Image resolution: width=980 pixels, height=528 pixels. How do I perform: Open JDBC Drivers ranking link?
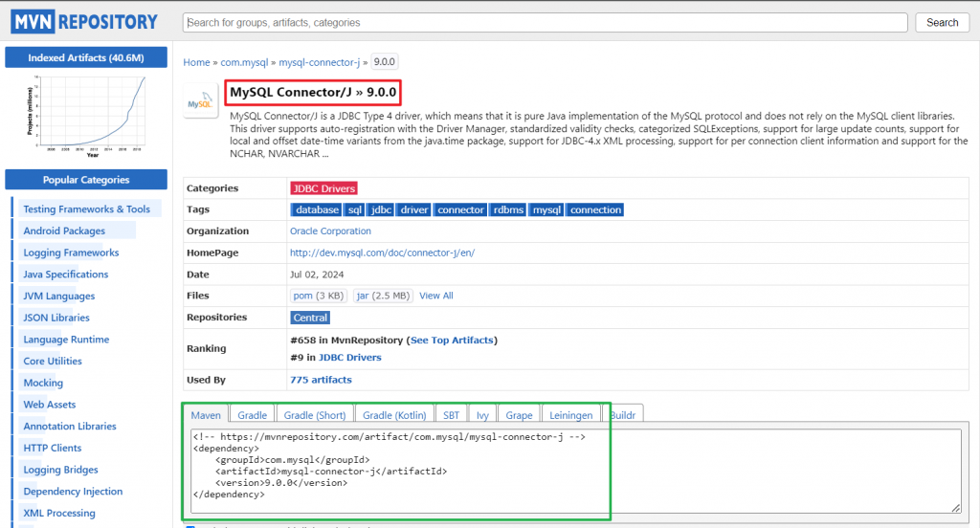pos(350,358)
